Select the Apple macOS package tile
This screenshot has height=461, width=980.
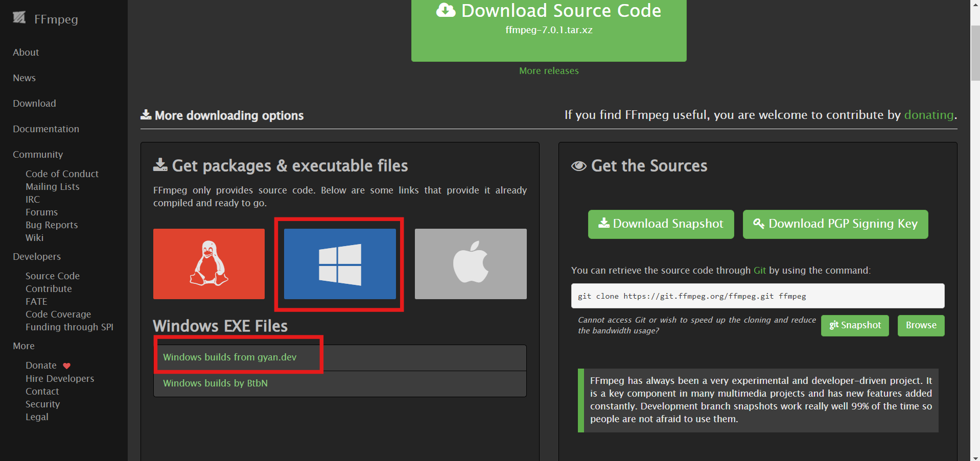[471, 264]
